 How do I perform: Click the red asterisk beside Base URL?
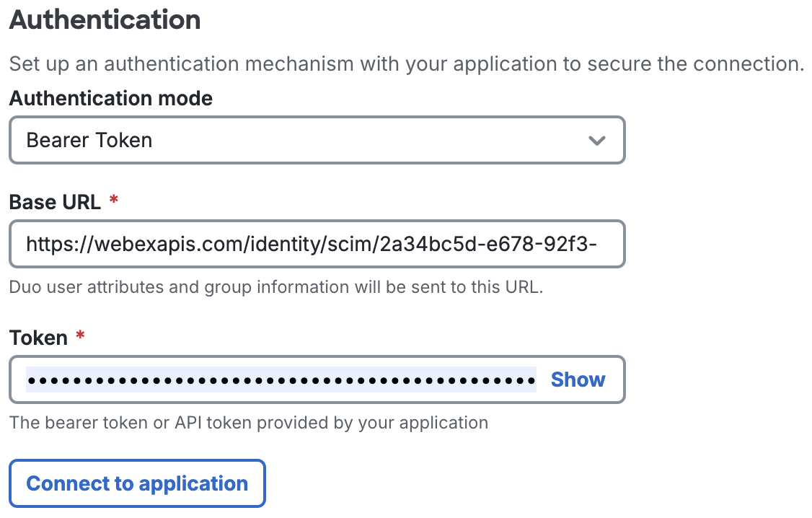[x=113, y=202]
